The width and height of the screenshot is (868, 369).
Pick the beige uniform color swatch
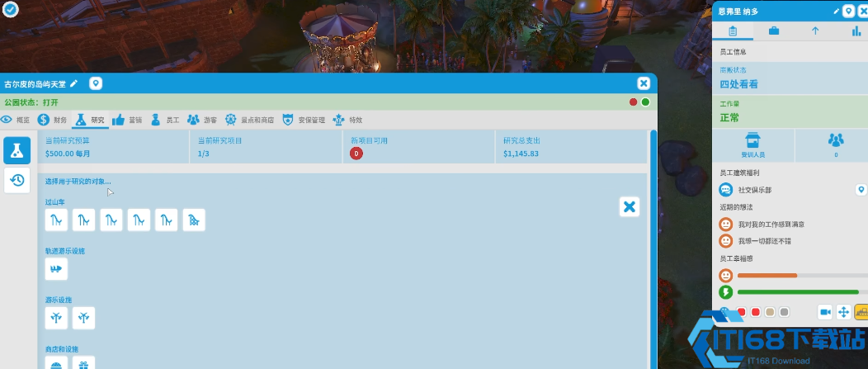(x=770, y=313)
